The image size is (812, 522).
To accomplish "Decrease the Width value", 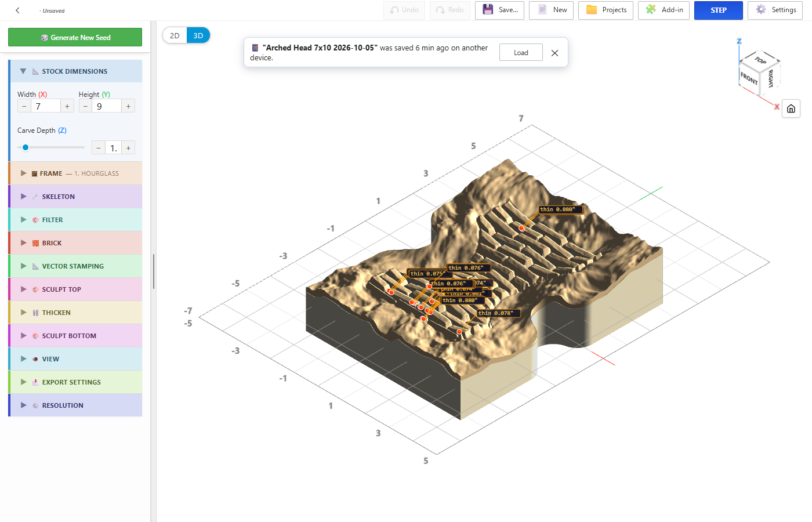I will coord(24,106).
